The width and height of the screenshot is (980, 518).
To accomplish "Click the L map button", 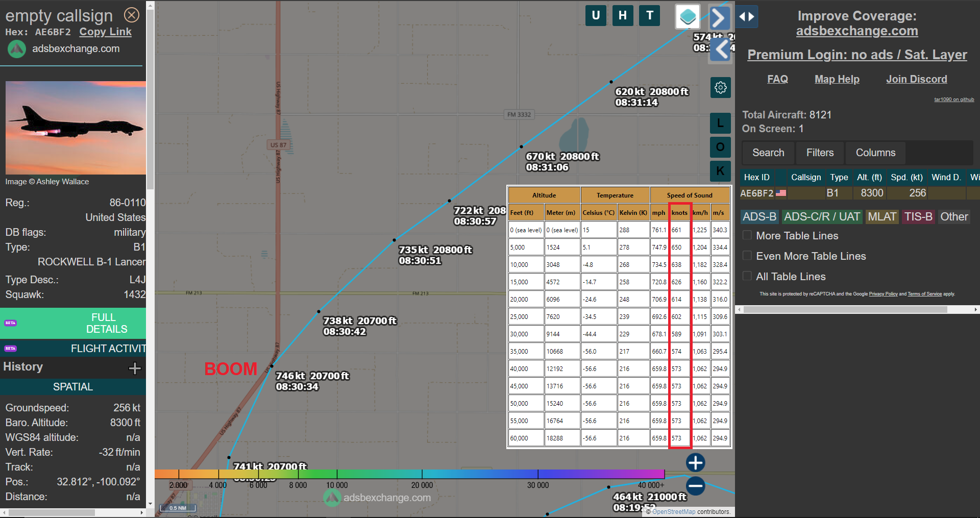I will pos(720,123).
